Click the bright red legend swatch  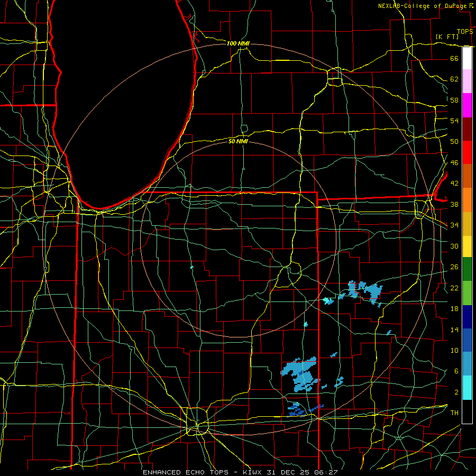(x=467, y=152)
